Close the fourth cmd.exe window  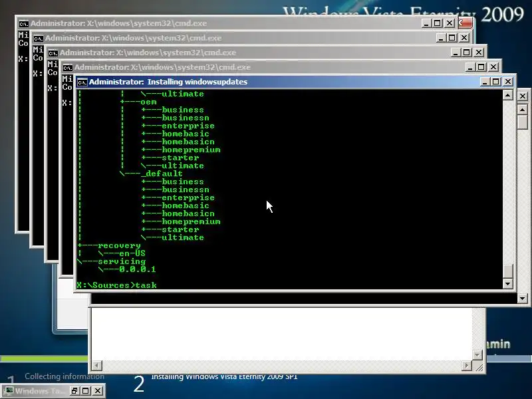(x=493, y=67)
